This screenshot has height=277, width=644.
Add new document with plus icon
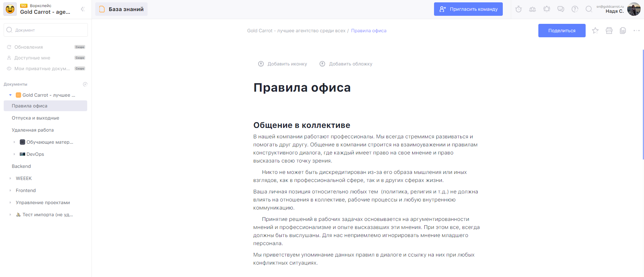coord(85,84)
